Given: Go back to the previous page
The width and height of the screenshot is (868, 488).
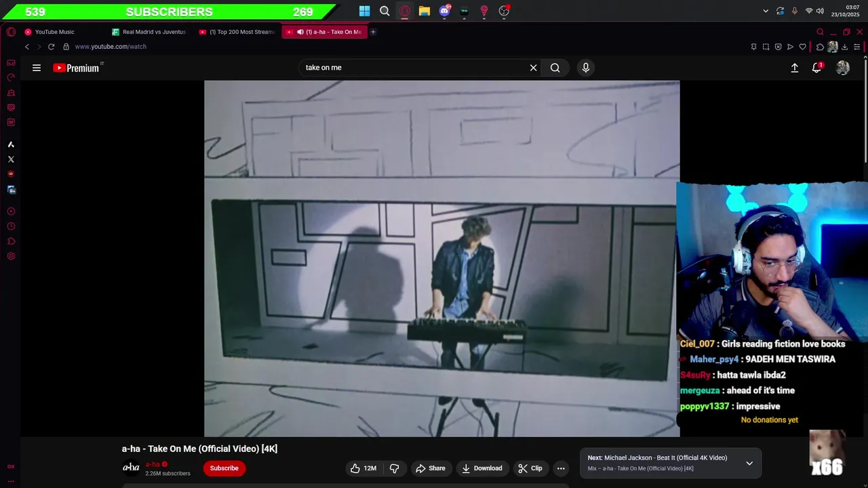Looking at the screenshot, I should coord(27,47).
